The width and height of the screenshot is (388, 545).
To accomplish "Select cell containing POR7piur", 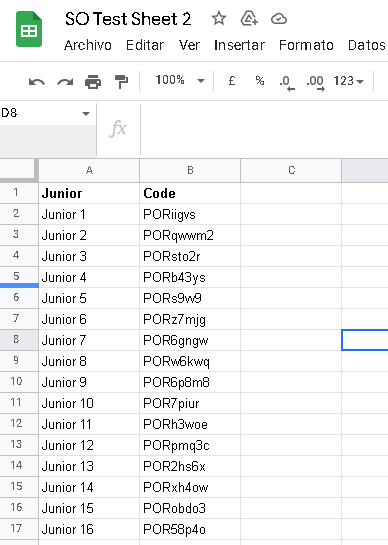I will [x=190, y=403].
